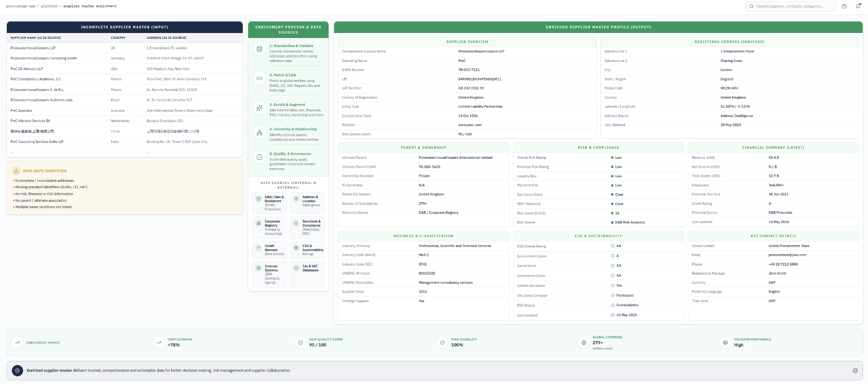Click the help question mark icon
The width and height of the screenshot is (868, 384).
click(x=844, y=6)
